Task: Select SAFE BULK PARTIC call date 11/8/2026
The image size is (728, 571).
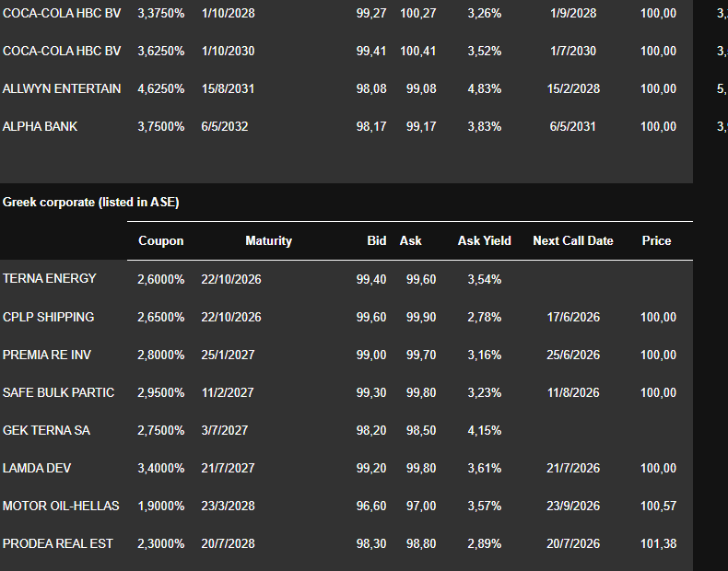Action: 573,392
